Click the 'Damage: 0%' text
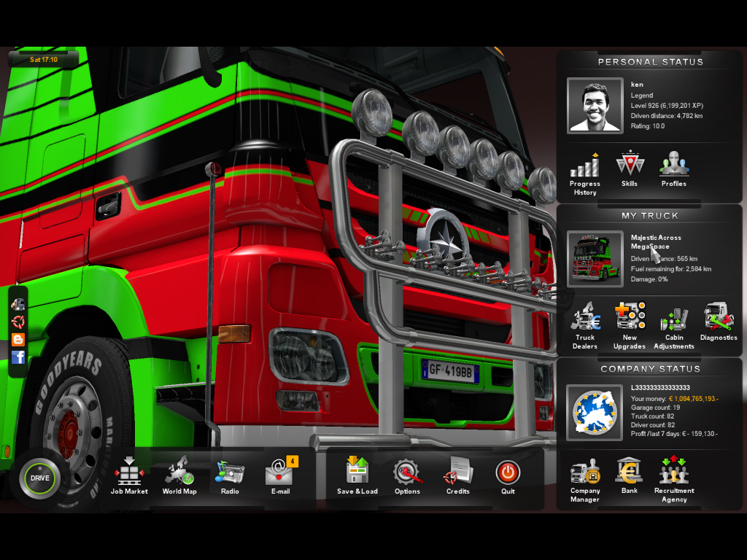 coord(649,279)
